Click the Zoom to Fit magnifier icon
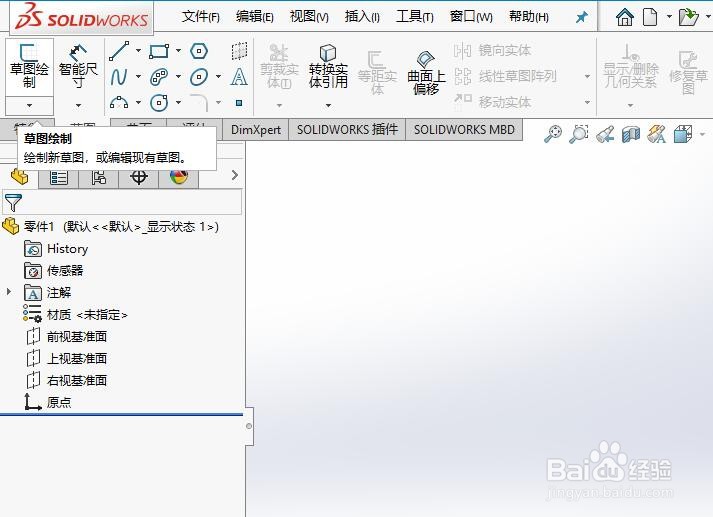The height and width of the screenshot is (517, 713). (553, 134)
